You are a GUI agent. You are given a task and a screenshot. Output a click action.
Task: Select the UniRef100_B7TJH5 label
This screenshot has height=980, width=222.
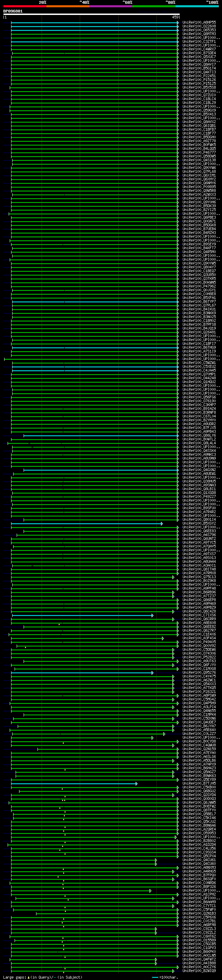coord(199,784)
